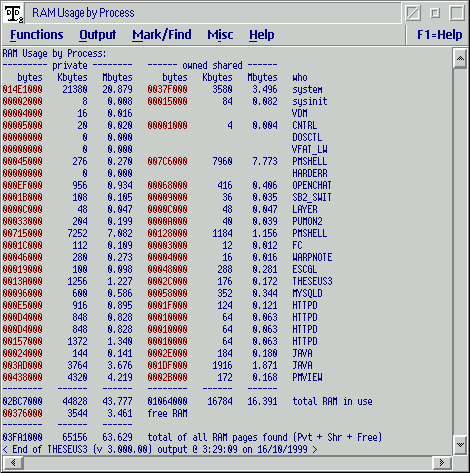The height and width of the screenshot is (473, 470).
Task: Click the vertical scrollbar track
Action: [460, 252]
